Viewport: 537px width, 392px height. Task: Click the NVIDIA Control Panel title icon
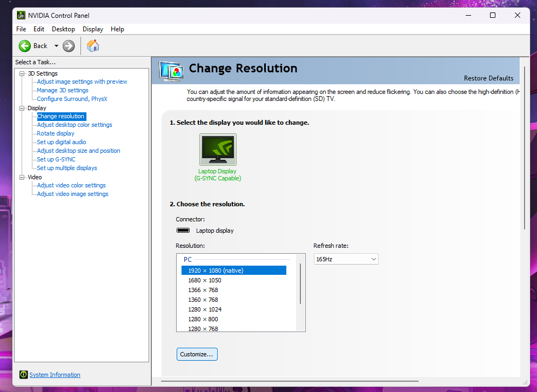[x=21, y=16]
